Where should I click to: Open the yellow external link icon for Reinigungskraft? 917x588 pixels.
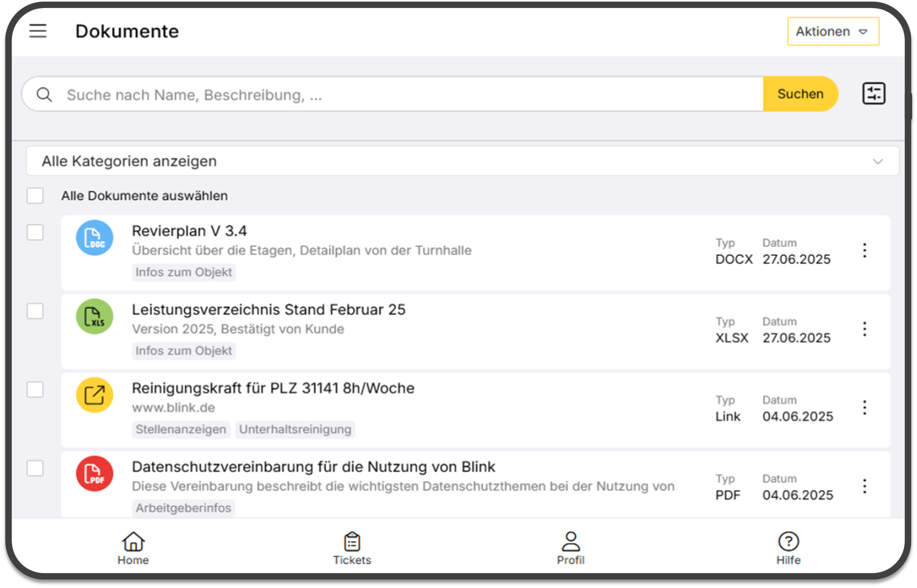(94, 395)
